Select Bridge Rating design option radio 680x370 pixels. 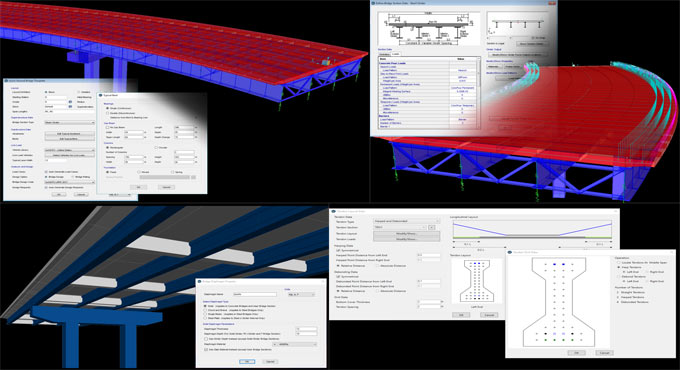click(x=72, y=177)
